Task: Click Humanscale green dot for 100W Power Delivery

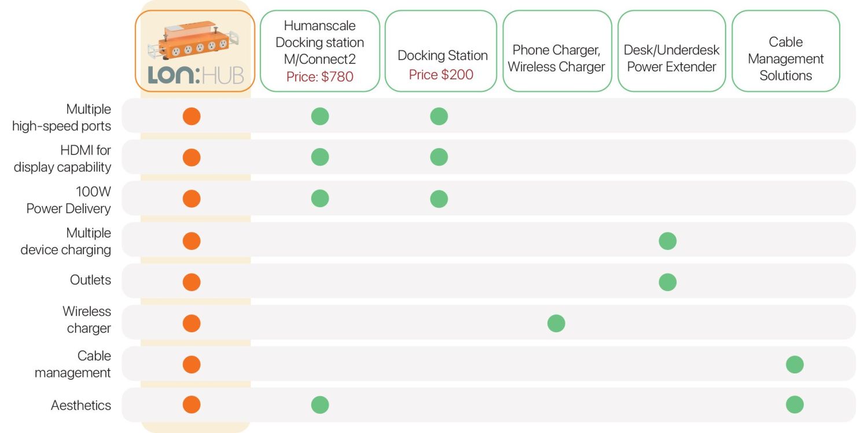Action: (x=320, y=199)
